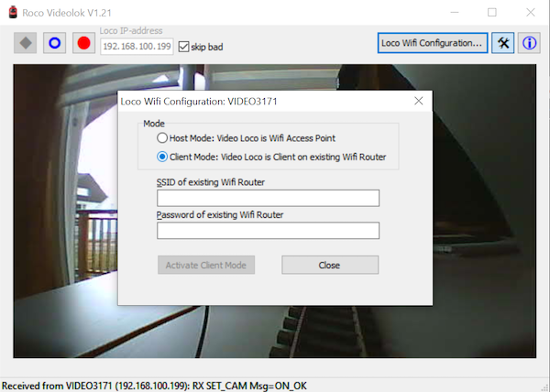Image resolution: width=550 pixels, height=392 pixels.
Task: Close the Roco Videolok main window
Action: [x=533, y=13]
